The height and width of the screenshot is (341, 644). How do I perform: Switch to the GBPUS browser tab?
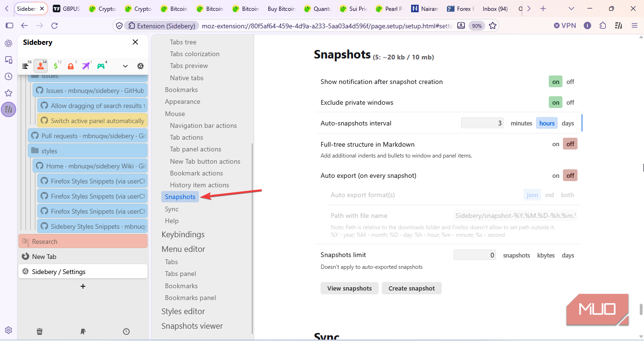(x=67, y=8)
